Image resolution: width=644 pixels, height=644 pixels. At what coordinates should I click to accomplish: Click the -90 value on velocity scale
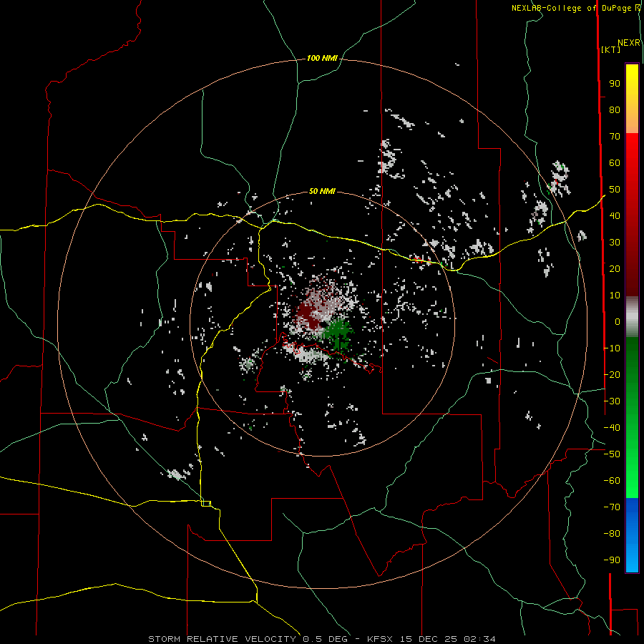coord(612,560)
